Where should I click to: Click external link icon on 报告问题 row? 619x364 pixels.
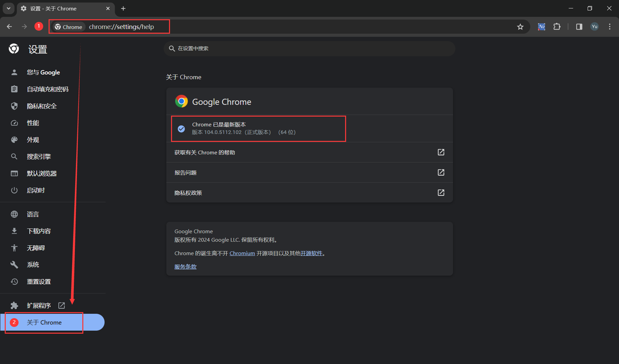441,172
